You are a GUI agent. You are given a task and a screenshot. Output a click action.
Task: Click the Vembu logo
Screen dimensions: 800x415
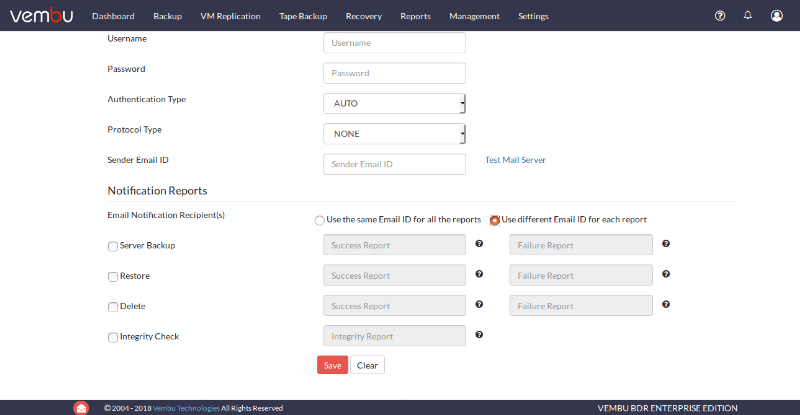pos(41,15)
